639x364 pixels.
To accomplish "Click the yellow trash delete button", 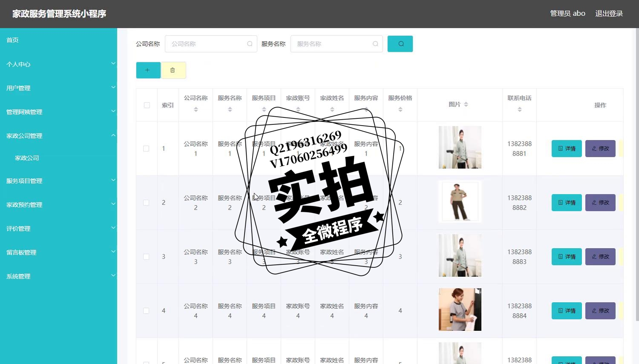I will [173, 70].
